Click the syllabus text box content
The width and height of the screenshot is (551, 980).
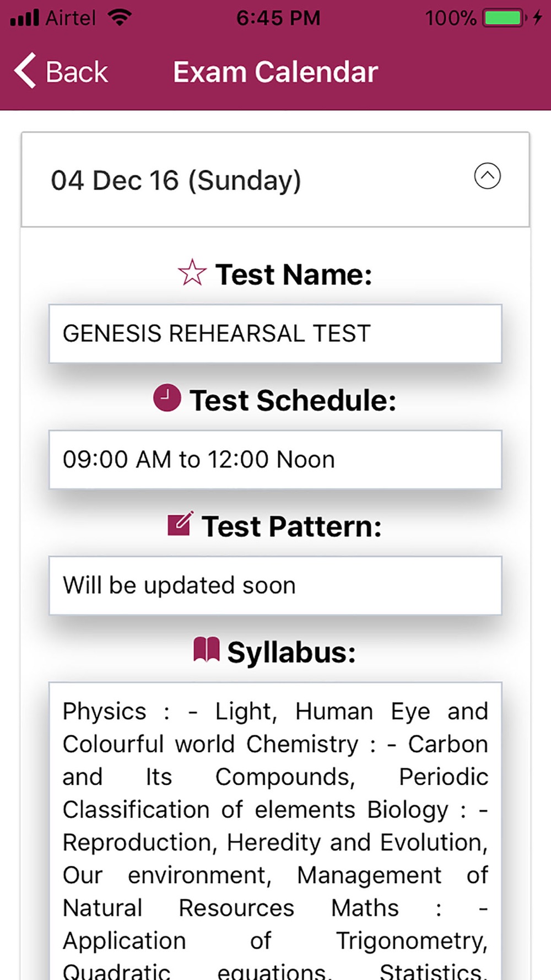point(275,831)
